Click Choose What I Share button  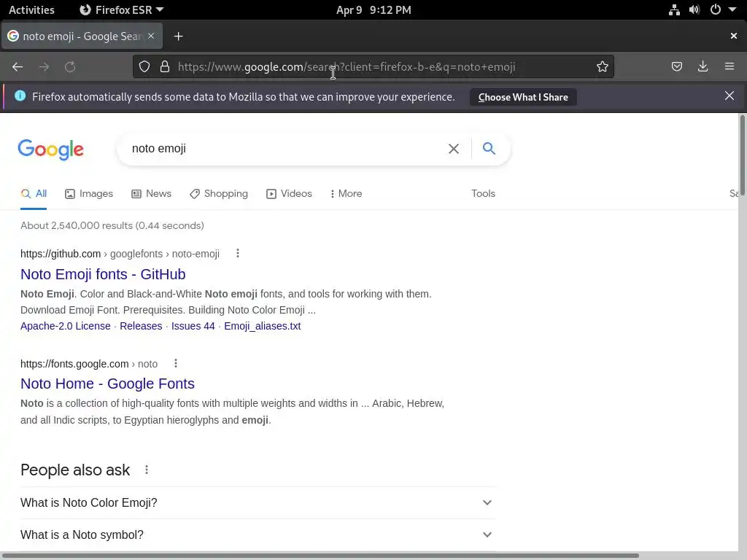(523, 97)
